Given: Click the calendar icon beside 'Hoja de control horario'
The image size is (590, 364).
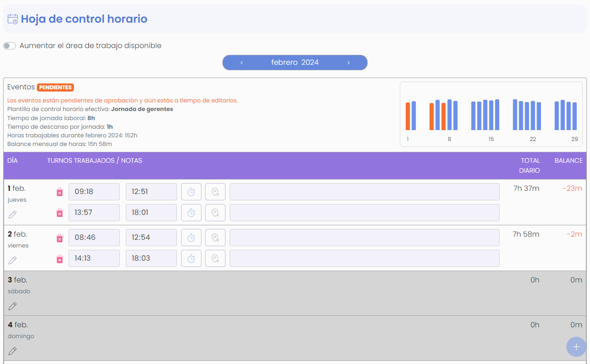Looking at the screenshot, I should [x=12, y=19].
